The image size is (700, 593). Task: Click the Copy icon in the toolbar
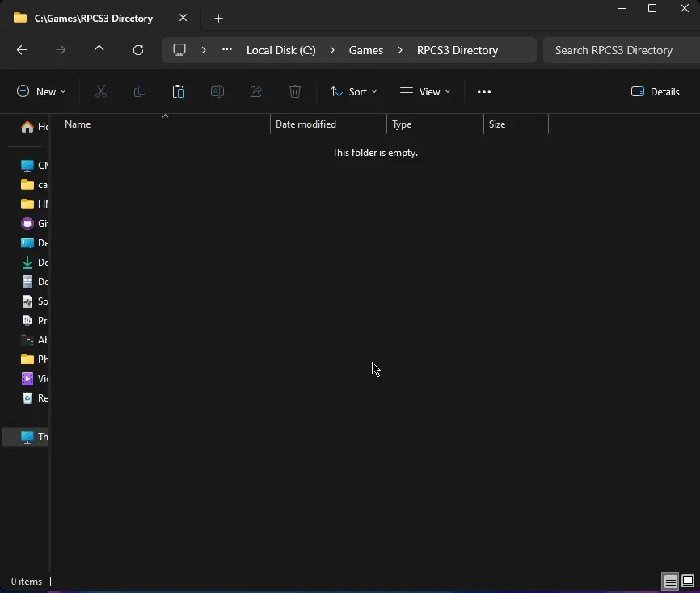coord(139,91)
